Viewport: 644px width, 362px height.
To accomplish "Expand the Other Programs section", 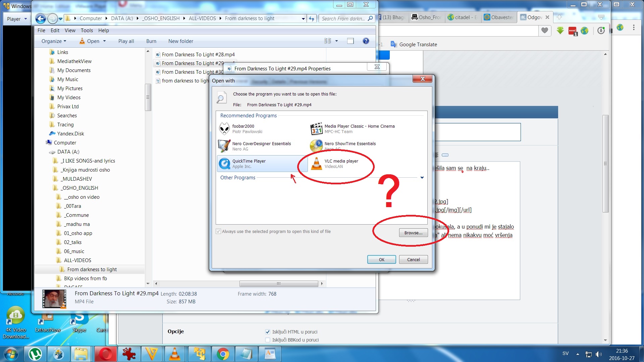I will [422, 178].
